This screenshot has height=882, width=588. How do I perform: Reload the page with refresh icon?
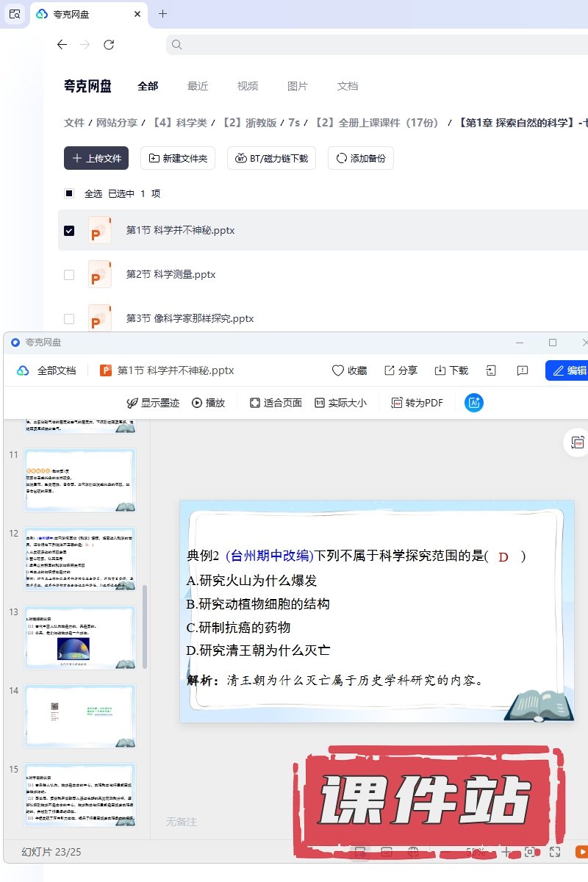[x=109, y=45]
